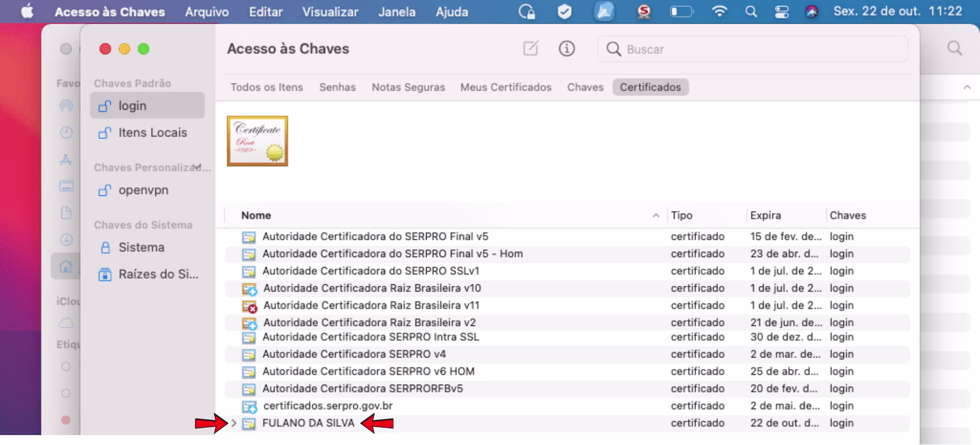The width and height of the screenshot is (980, 445).
Task: Click icon of SERPRO SSLv1 certificate
Action: point(248,271)
